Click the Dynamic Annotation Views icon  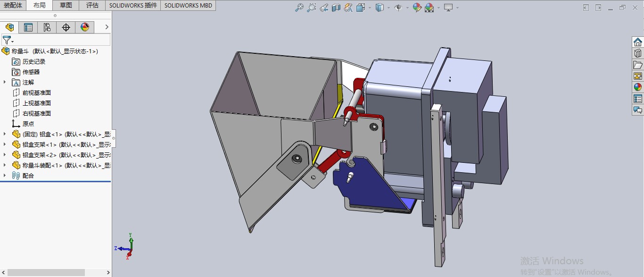click(348, 8)
